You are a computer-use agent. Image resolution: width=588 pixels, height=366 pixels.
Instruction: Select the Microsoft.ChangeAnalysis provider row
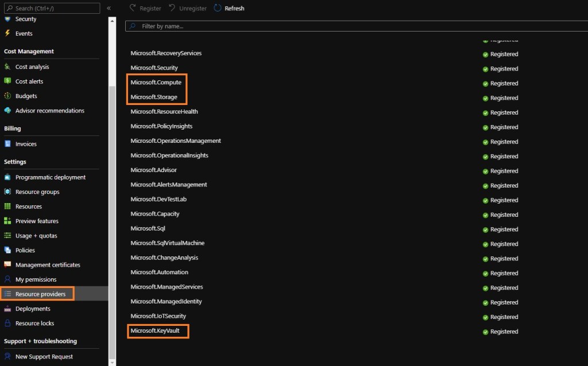coord(356,258)
